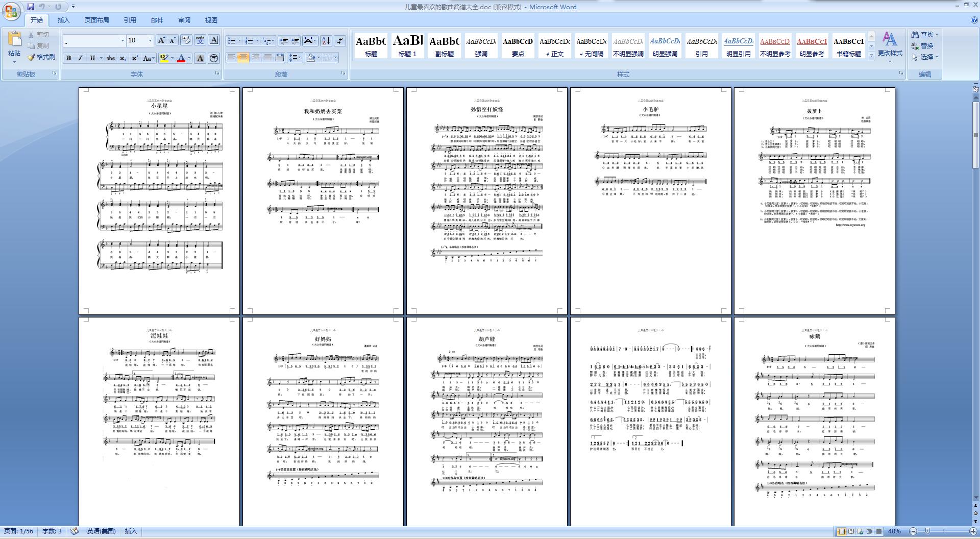Switch to draft view
Image resolution: width=980 pixels, height=539 pixels.
coord(878,531)
